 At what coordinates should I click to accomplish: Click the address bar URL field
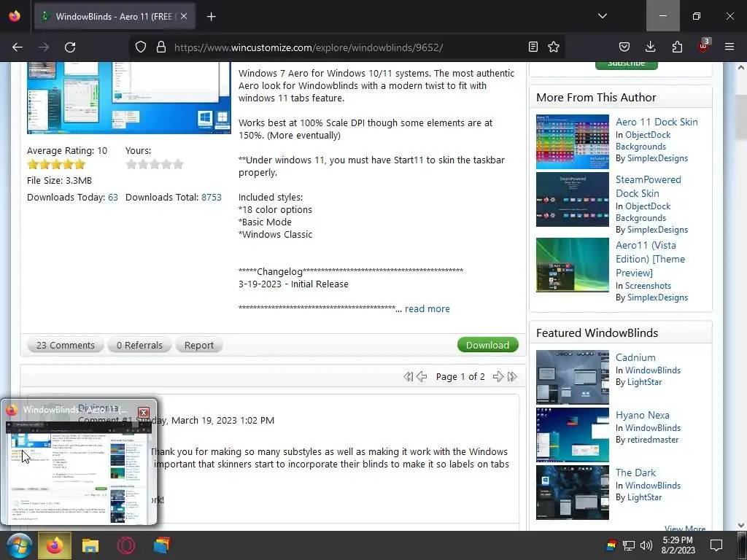348,47
